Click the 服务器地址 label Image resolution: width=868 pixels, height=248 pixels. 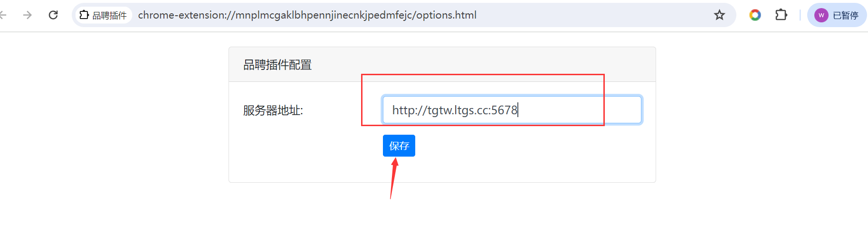point(273,110)
